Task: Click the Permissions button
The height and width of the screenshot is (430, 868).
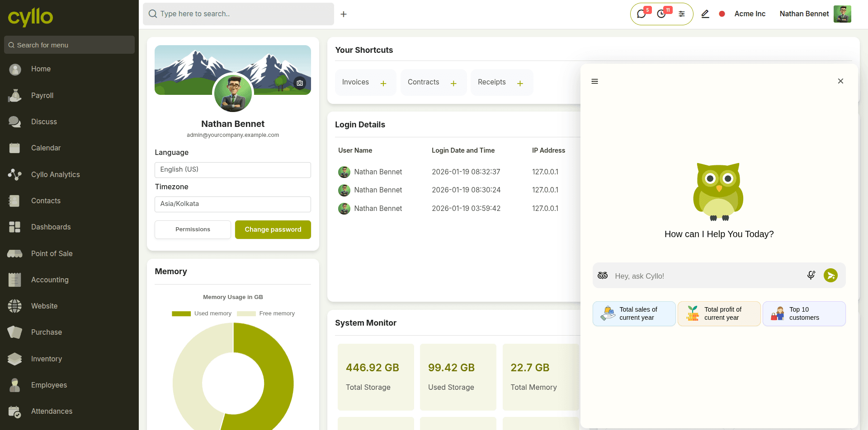Action: coord(193,229)
